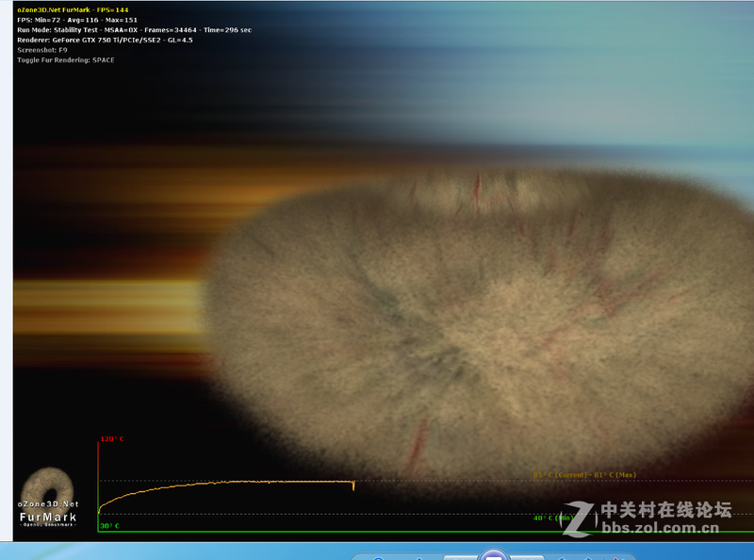Click the 'GL=4.5' version text

pyautogui.click(x=180, y=40)
